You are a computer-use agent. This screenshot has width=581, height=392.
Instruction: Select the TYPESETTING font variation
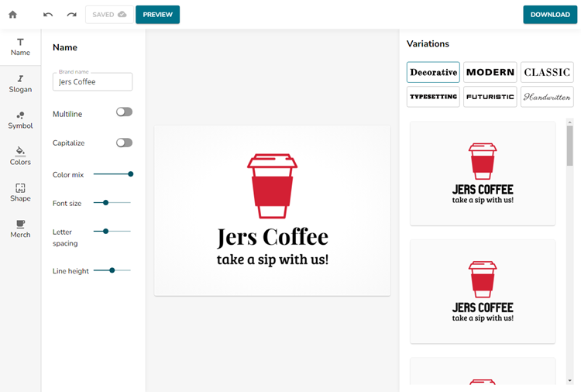pos(433,97)
